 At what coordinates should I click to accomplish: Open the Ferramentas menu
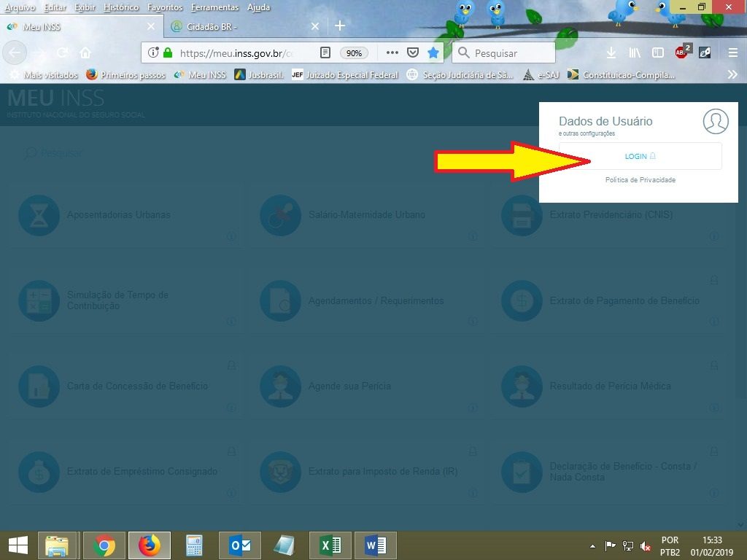point(215,7)
